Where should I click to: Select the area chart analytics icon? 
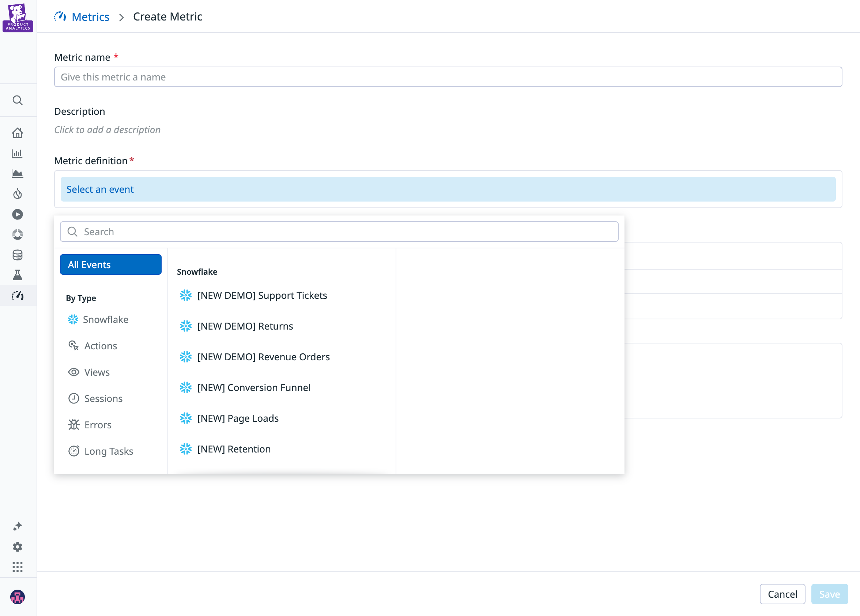[x=18, y=174]
